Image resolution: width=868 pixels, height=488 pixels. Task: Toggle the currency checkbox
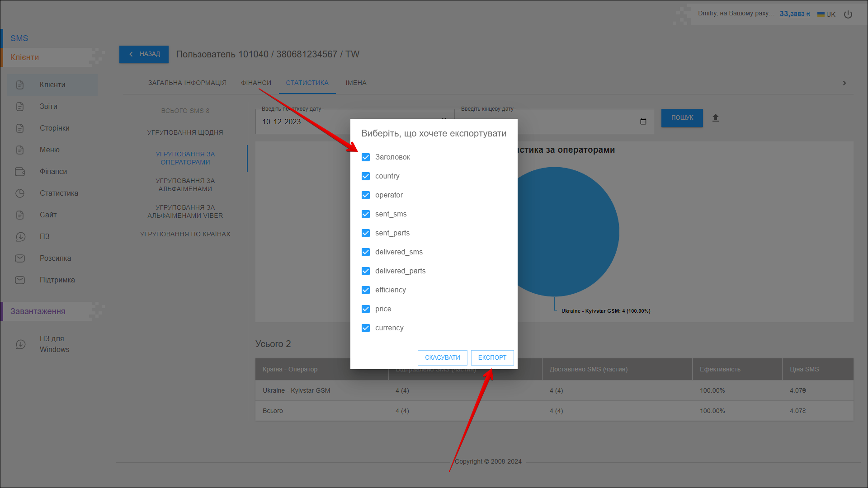(366, 328)
